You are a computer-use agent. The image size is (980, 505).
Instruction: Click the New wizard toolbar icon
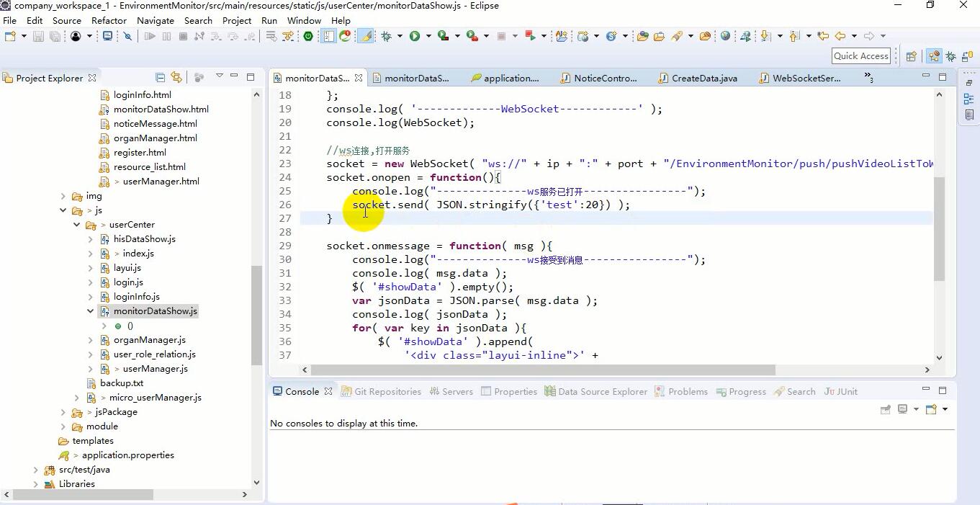coord(10,36)
